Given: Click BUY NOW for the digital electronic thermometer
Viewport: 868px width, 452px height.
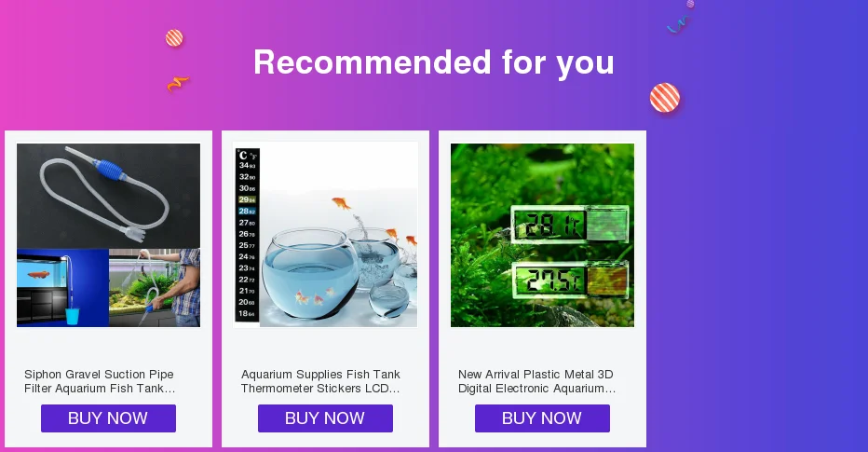Looking at the screenshot, I should (542, 418).
